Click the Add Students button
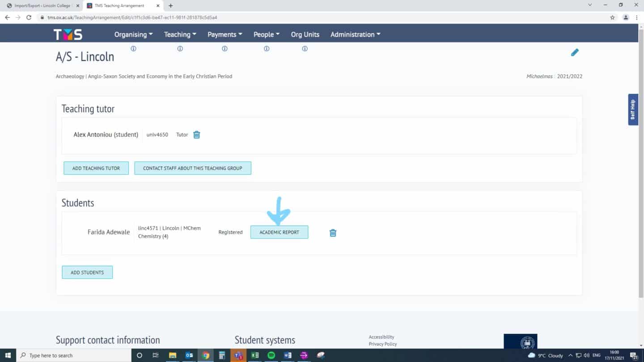This screenshot has width=644, height=362. click(x=87, y=272)
